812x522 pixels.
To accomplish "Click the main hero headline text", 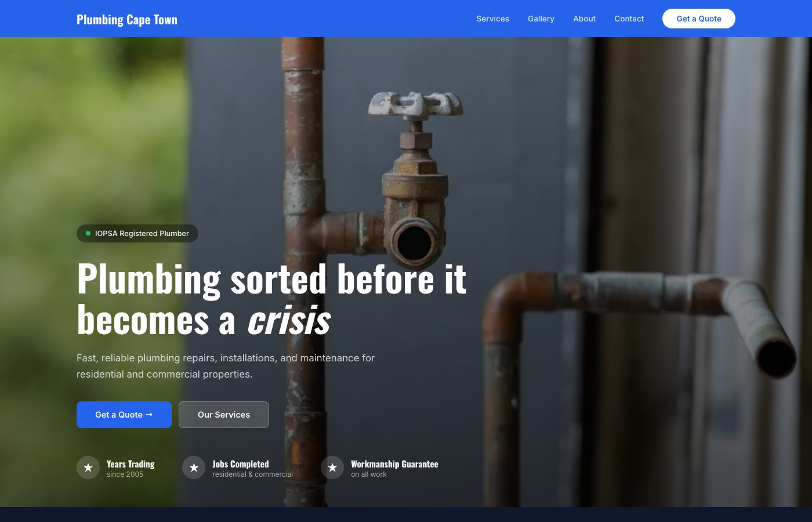I will tap(271, 299).
